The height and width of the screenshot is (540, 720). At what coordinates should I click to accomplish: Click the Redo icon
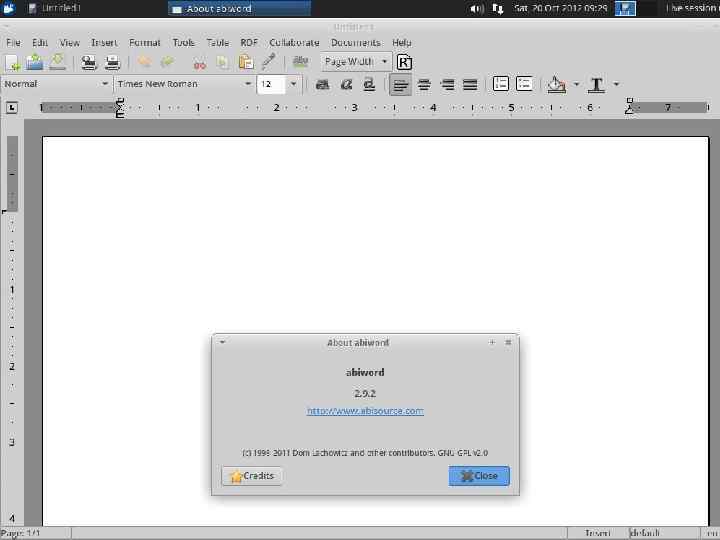point(168,61)
